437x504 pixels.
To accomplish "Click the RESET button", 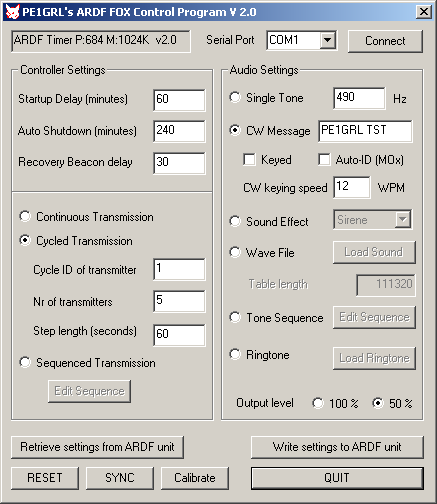I will point(45,478).
